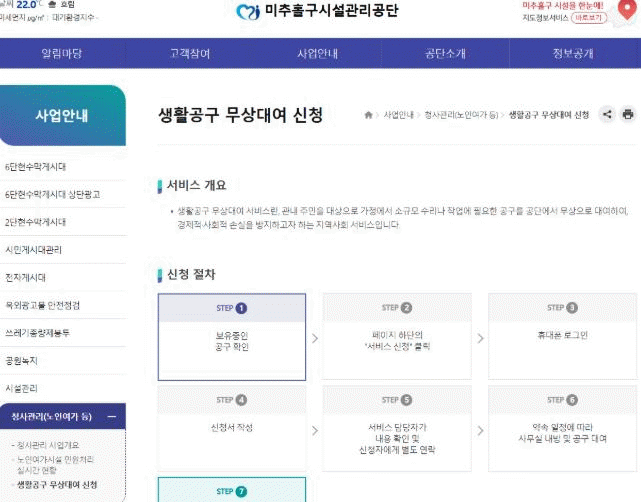The image size is (641, 502).
Task: Open the 공단소개 main menu
Action: point(445,53)
